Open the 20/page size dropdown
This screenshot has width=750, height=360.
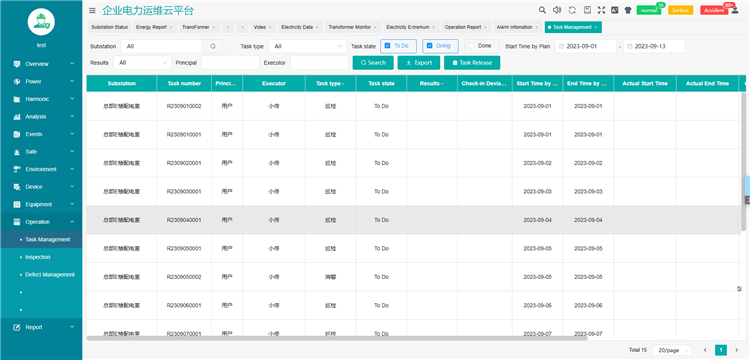point(672,350)
